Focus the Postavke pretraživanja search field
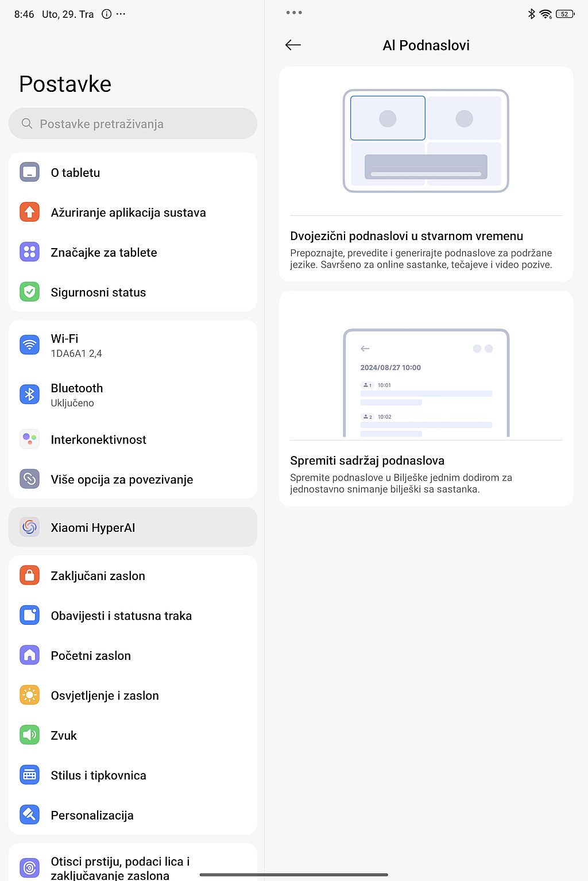The height and width of the screenshot is (881, 588). 133,123
